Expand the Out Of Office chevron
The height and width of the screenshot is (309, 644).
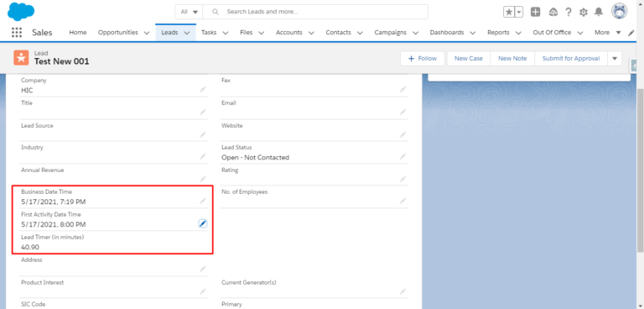580,33
